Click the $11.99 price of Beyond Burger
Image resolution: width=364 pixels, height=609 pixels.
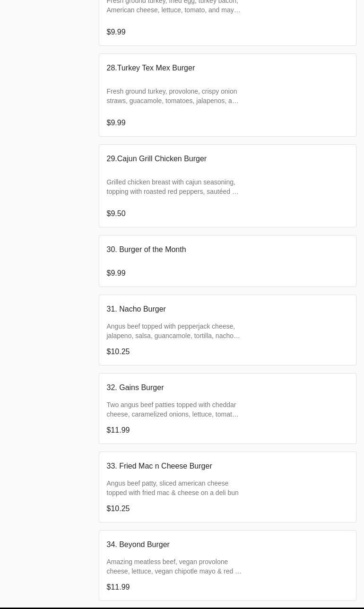pos(118,587)
